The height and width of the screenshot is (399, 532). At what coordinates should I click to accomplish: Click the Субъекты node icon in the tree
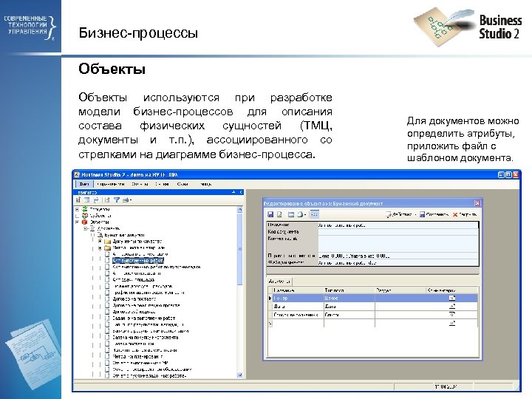click(x=85, y=216)
